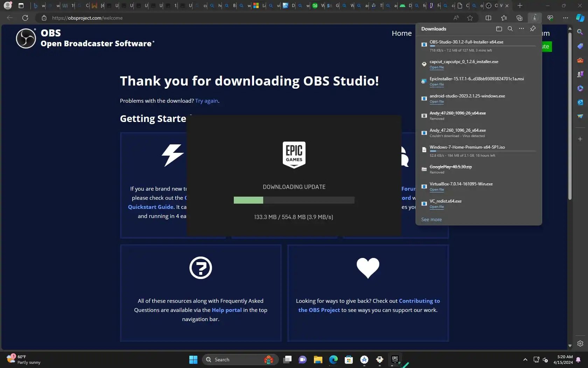Open Search in the Edge sidebar
The width and height of the screenshot is (588, 368).
pyautogui.click(x=580, y=32)
